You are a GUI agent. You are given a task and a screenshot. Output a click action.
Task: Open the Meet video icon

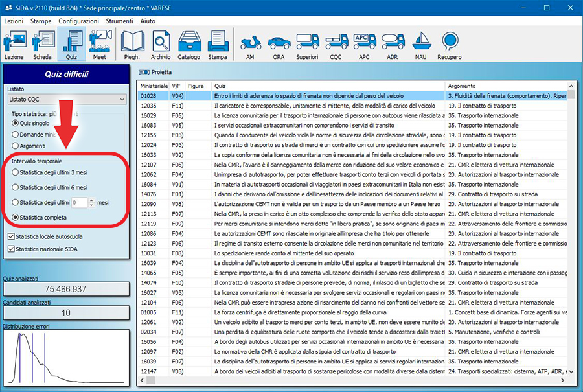click(99, 44)
